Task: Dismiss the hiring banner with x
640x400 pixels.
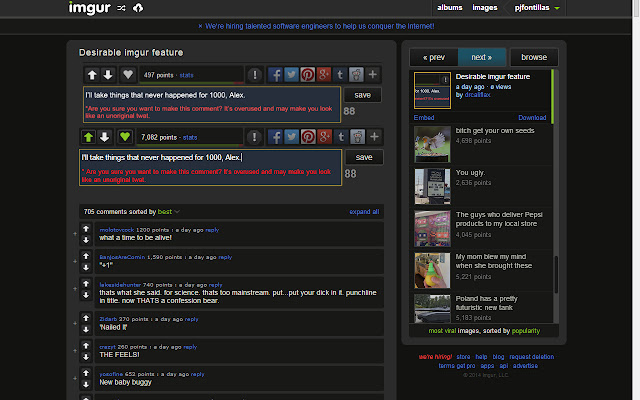Action: point(200,26)
